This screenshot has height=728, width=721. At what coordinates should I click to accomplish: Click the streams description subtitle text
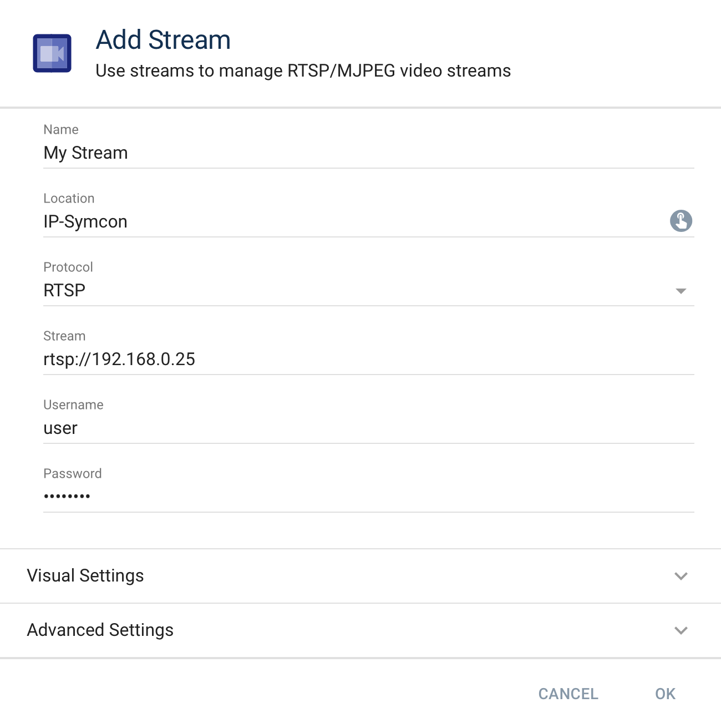(304, 70)
